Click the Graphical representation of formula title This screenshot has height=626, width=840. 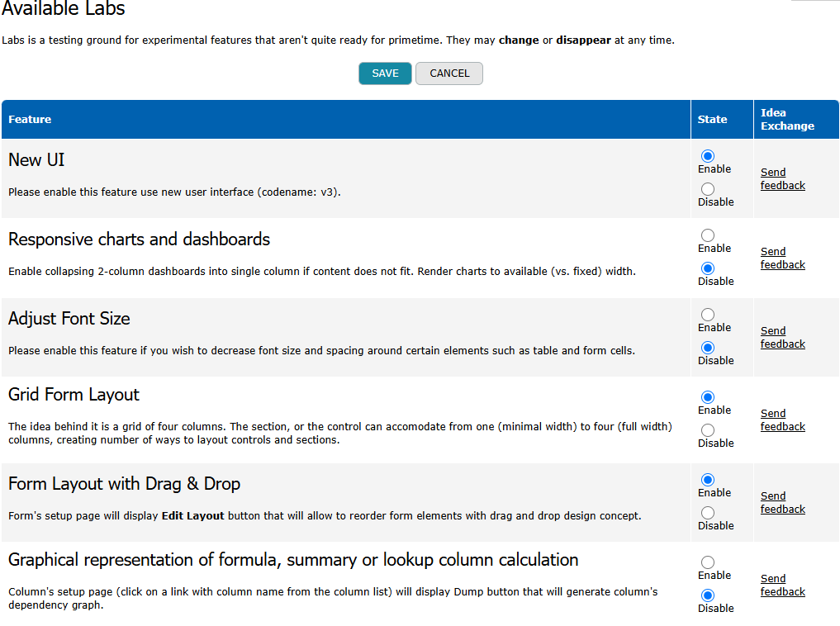click(293, 560)
